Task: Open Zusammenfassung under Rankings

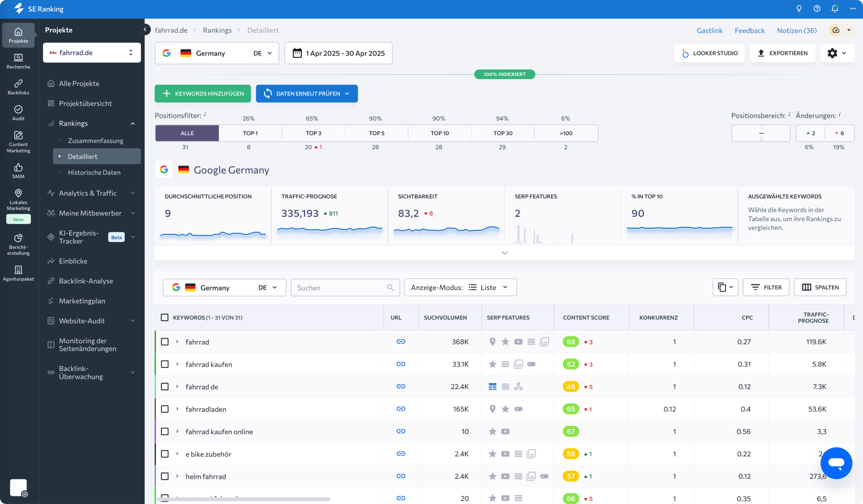Action: pyautogui.click(x=95, y=140)
